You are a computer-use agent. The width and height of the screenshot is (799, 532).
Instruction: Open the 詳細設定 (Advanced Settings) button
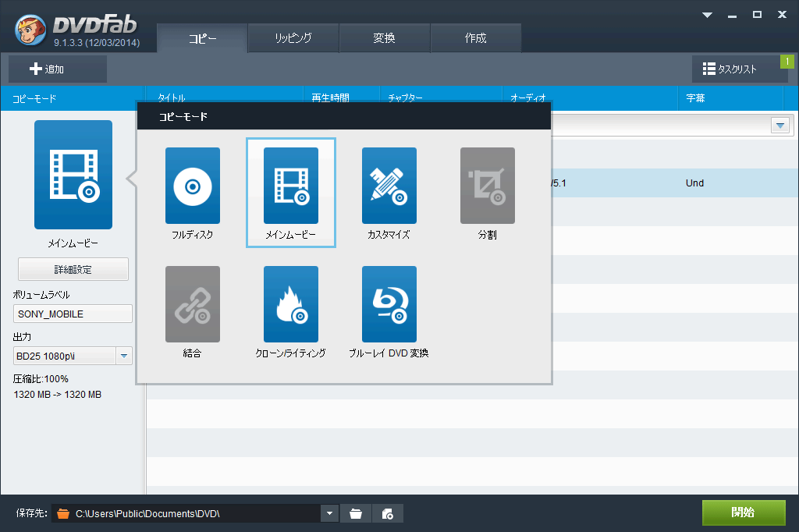click(73, 269)
